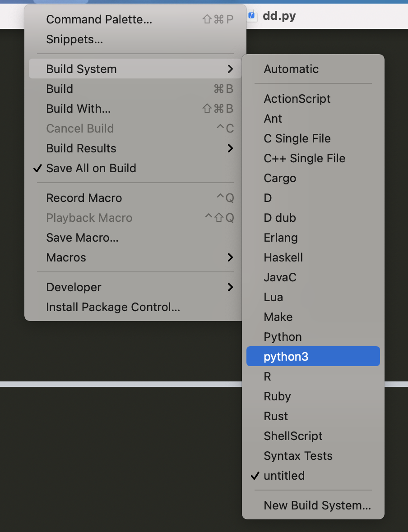This screenshot has height=532, width=408.
Task: Select python3 build system
Action: point(313,356)
